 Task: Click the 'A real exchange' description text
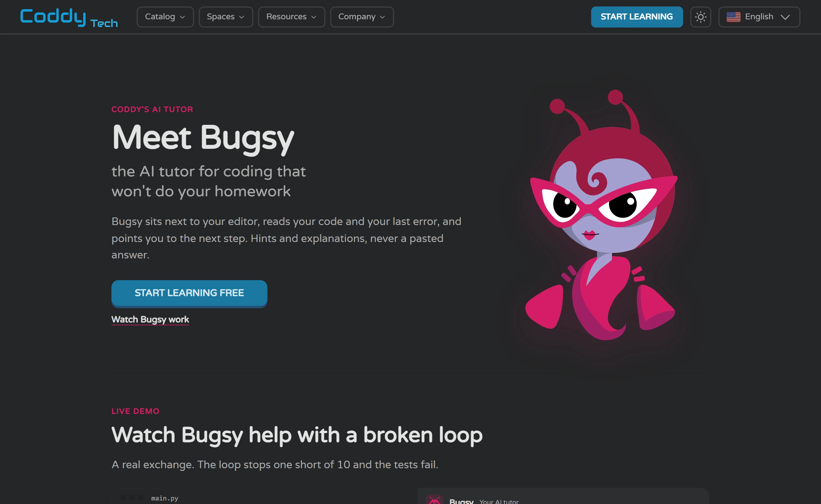(275, 464)
